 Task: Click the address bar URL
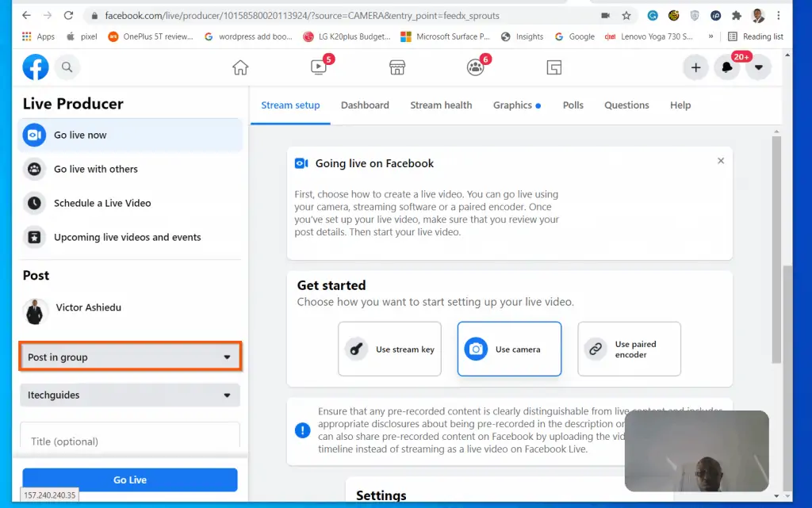point(302,16)
